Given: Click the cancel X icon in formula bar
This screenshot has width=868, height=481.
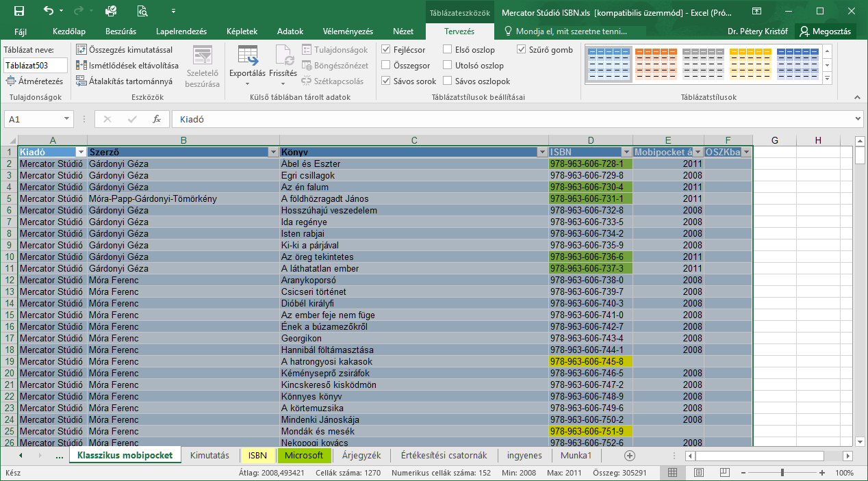Looking at the screenshot, I should tap(107, 119).
